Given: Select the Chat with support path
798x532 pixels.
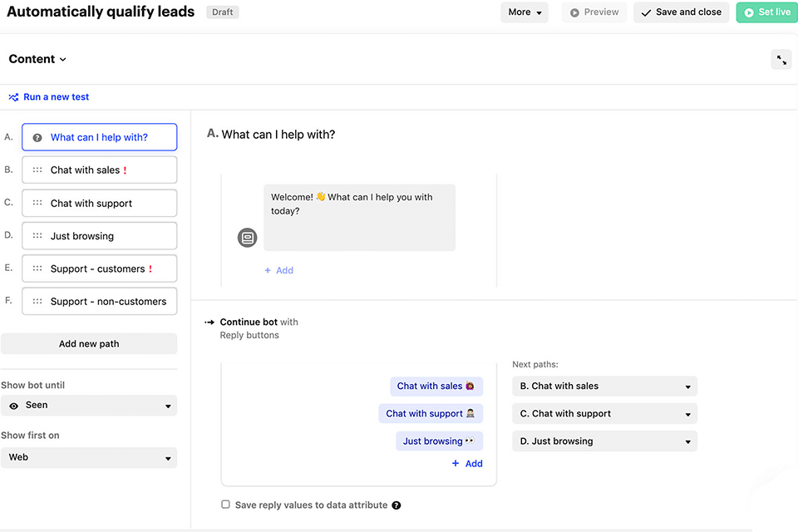Looking at the screenshot, I should tap(100, 204).
